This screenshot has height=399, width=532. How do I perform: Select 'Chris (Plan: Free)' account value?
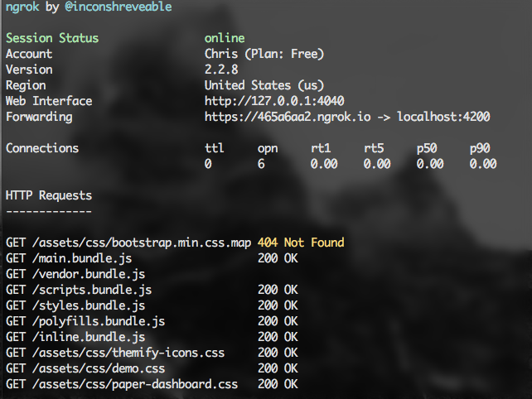pyautogui.click(x=264, y=54)
